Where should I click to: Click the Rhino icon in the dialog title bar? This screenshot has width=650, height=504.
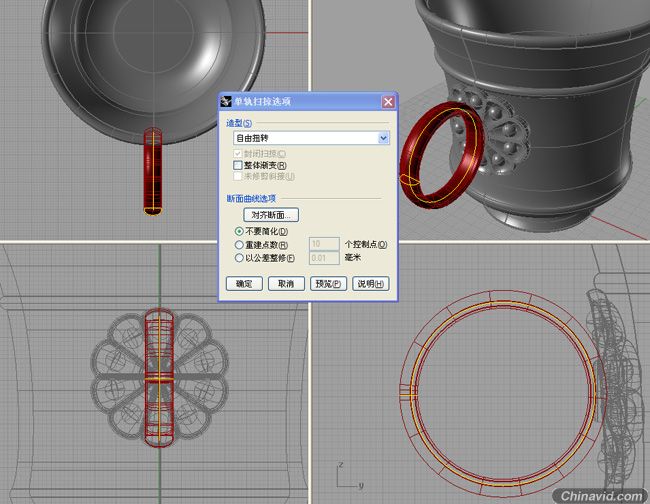coord(226,102)
